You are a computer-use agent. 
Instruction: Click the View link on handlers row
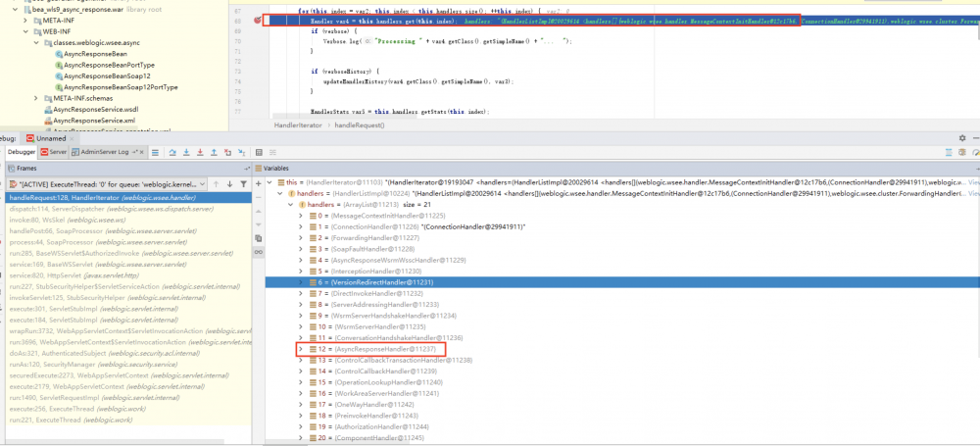[974, 193]
